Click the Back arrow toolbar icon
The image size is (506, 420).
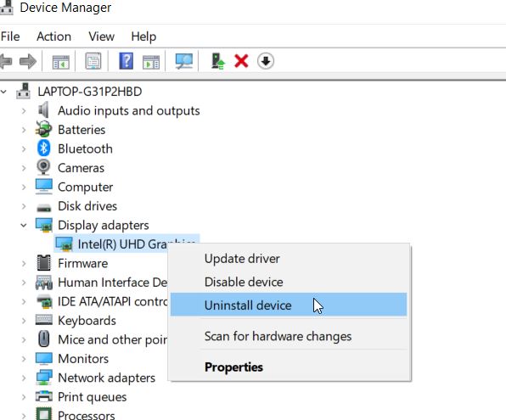(5, 61)
